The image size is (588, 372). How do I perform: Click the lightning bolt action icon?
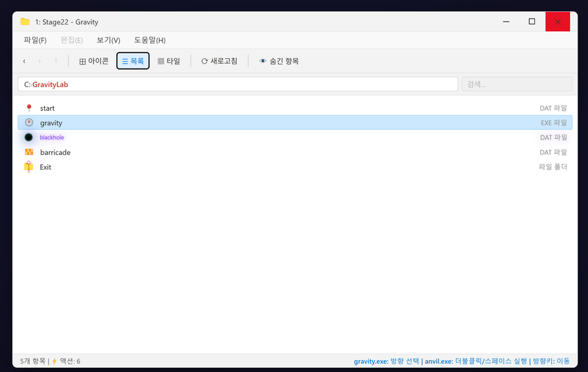coord(55,361)
